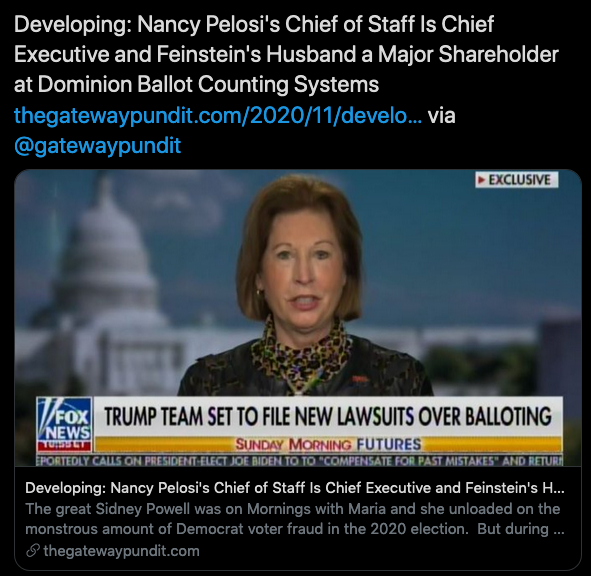Open the thegatewaypundit.com/2020/11 shortened link
Screen dimensions: 591x576
tap(218, 116)
